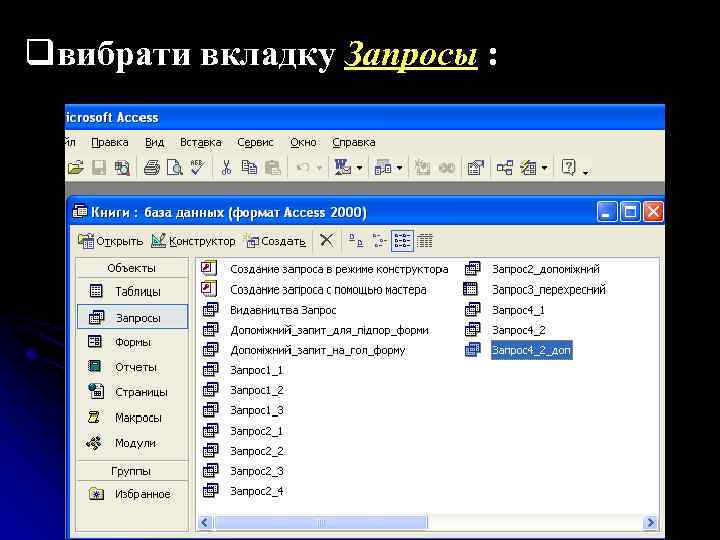Image resolution: width=720 pixels, height=540 pixels.
Task: Click the horizontal scrollbar left arrow
Action: 205,522
